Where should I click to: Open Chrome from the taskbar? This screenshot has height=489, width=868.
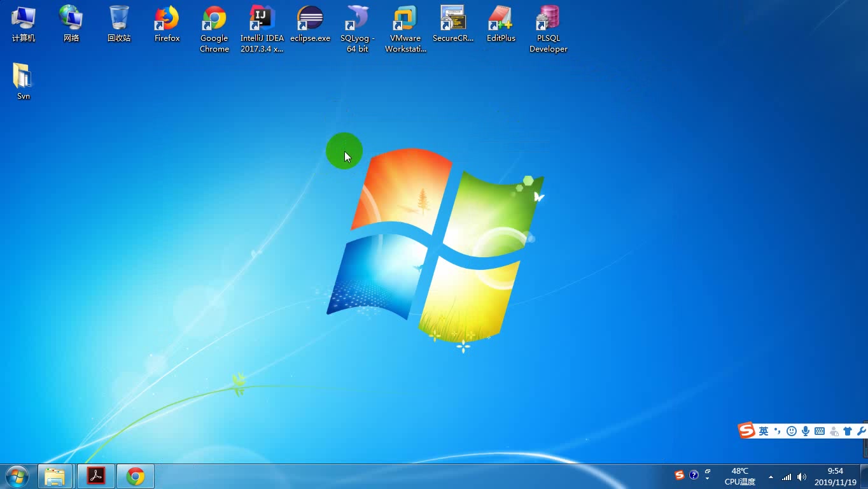tap(135, 476)
